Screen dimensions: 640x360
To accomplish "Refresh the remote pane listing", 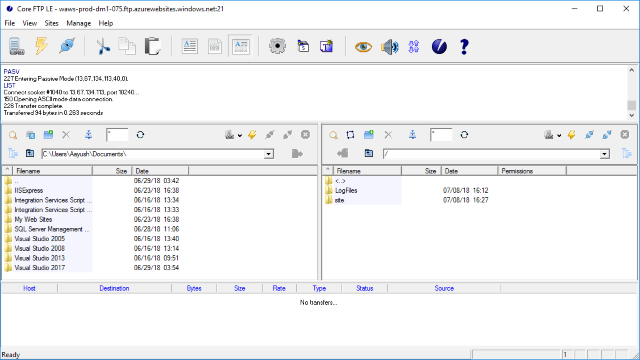I will (464, 135).
